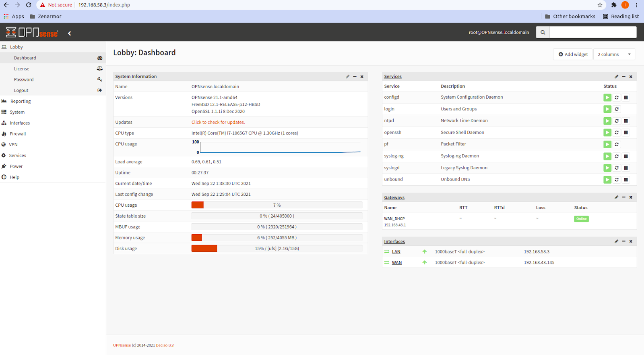Choose Logout from the sidebar
This screenshot has width=644, height=355.
[53, 91]
